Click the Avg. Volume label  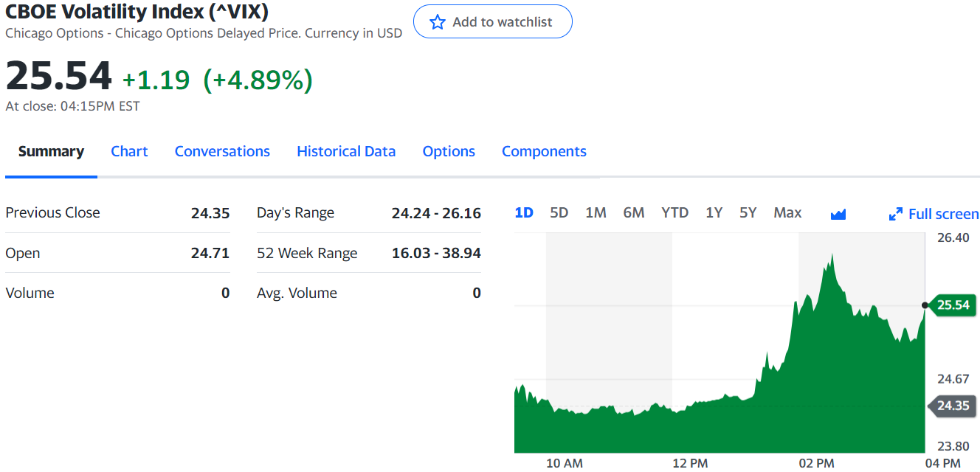(297, 293)
